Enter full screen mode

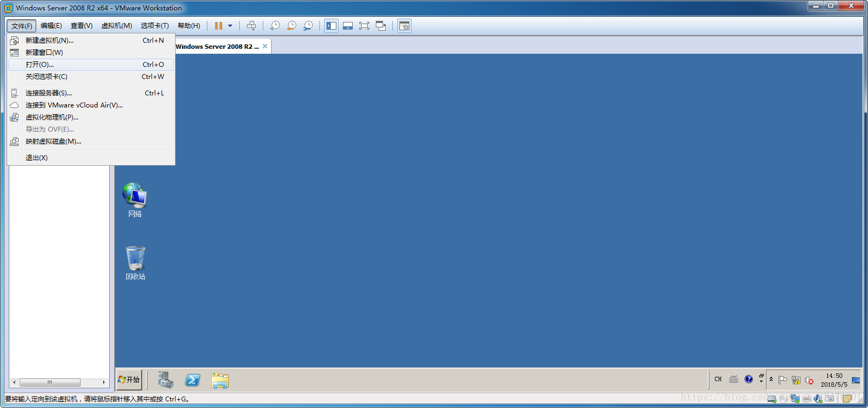[364, 26]
